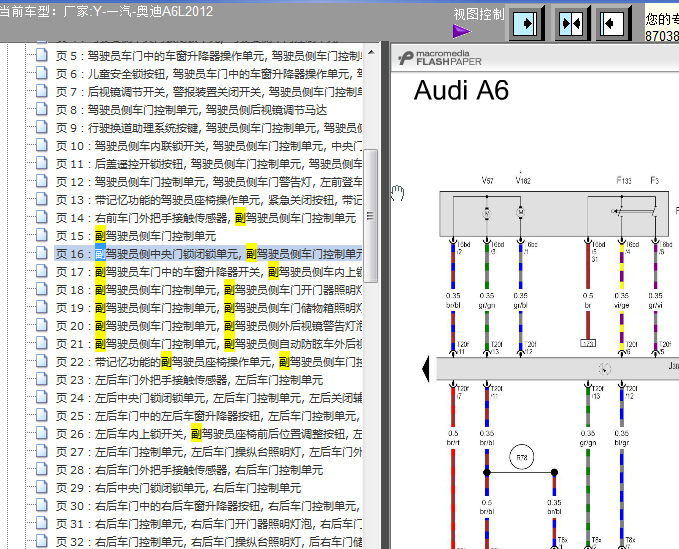Select highlighted 页 16 副驾驶员侧中央门锁闭锁单元
Viewport: 679px width, 549px height.
tap(209, 254)
